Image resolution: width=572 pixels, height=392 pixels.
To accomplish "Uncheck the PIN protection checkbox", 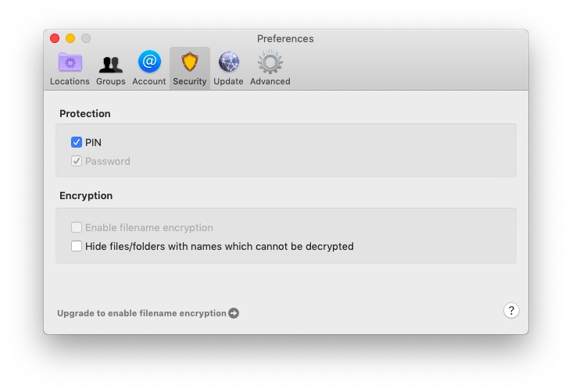I will (77, 142).
